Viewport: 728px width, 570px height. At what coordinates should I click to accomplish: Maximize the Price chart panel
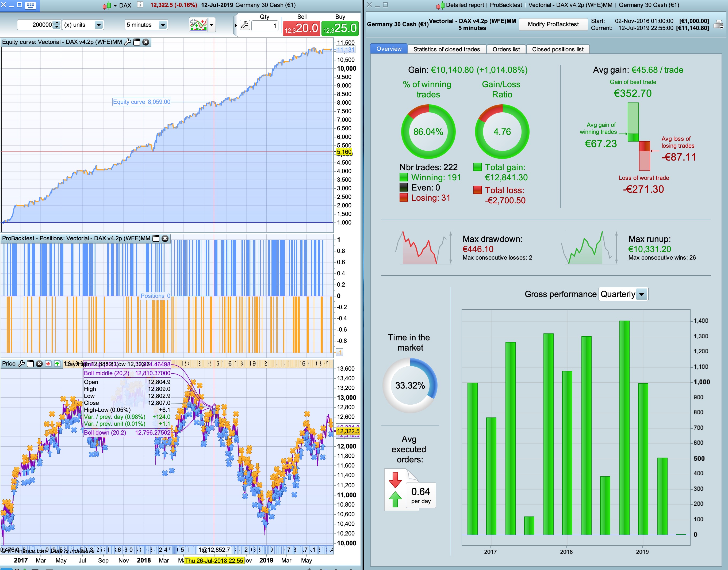(x=30, y=364)
